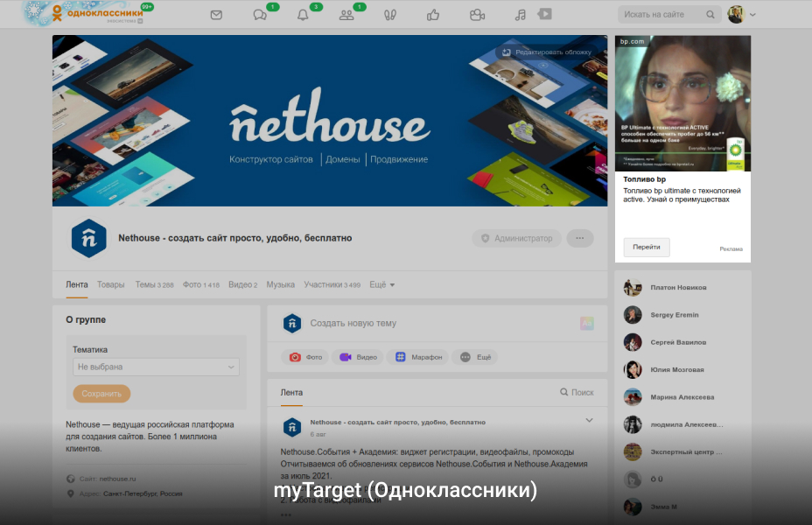
Task: Click Поиск in the feed header
Action: pos(577,393)
